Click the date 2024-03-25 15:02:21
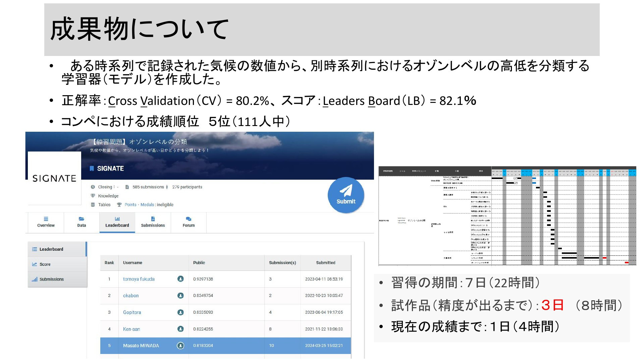 pyautogui.click(x=324, y=346)
